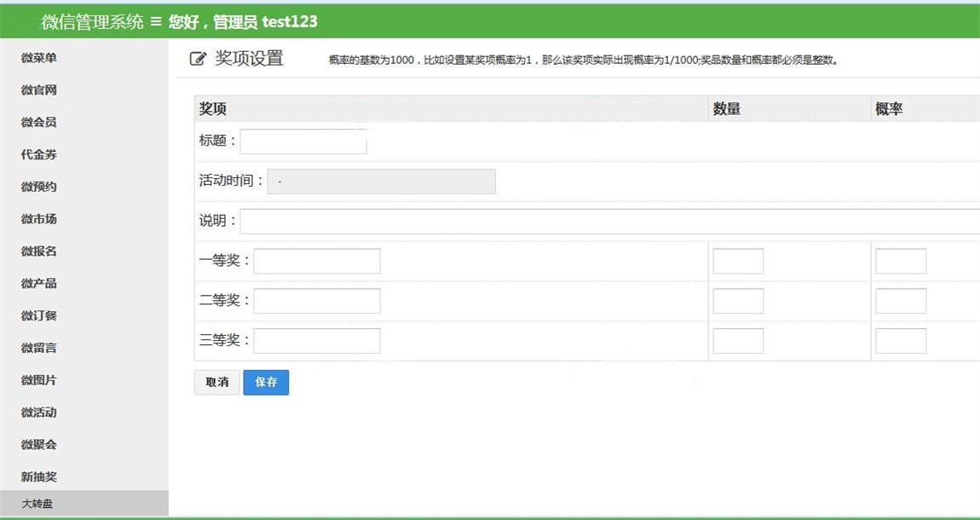This screenshot has height=520, width=980.
Task: Focus the 一等奖 概率 probability field
Action: click(x=901, y=261)
